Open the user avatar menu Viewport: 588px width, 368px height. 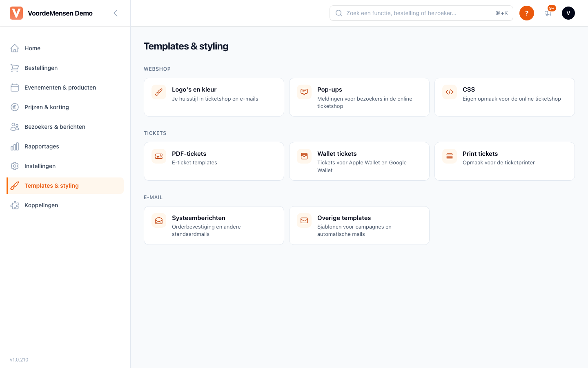568,13
